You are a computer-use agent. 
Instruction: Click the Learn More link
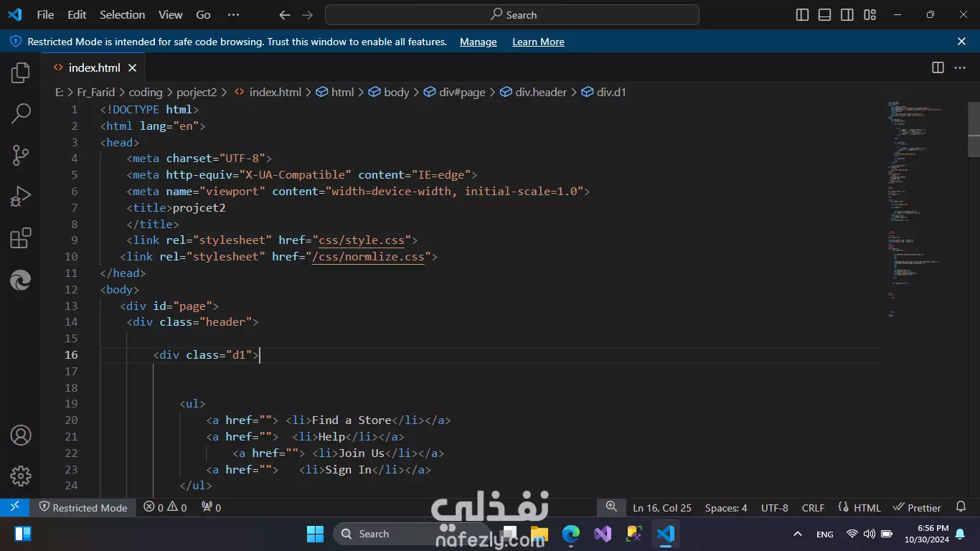pos(538,42)
